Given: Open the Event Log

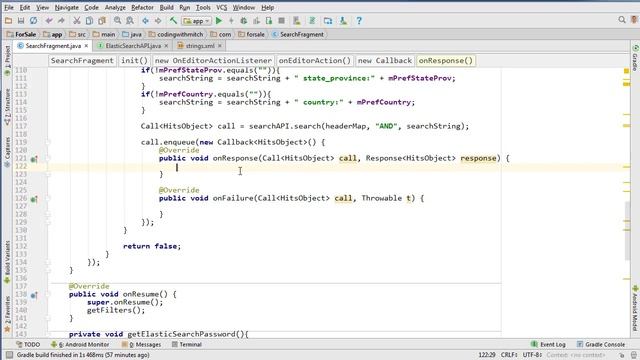Looking at the screenshot, I should click(x=548, y=344).
